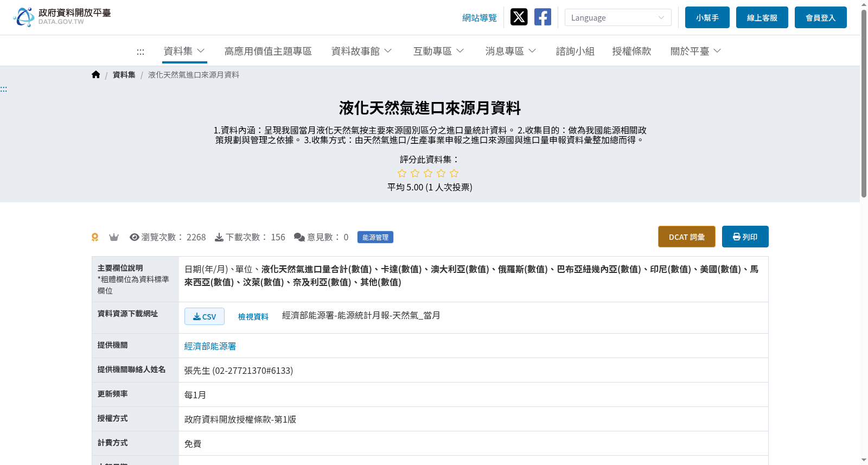Open the X (Twitter) social icon
The height and width of the screenshot is (465, 868).
pos(519,17)
